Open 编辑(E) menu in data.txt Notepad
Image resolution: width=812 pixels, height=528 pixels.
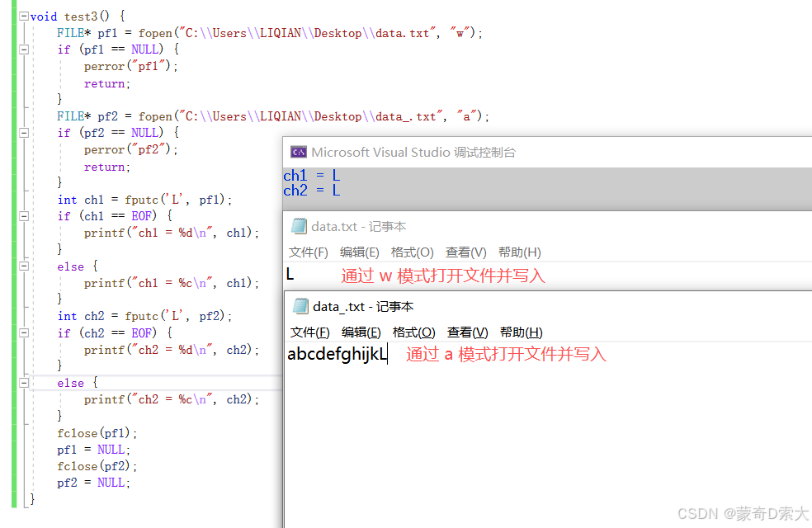click(x=360, y=252)
